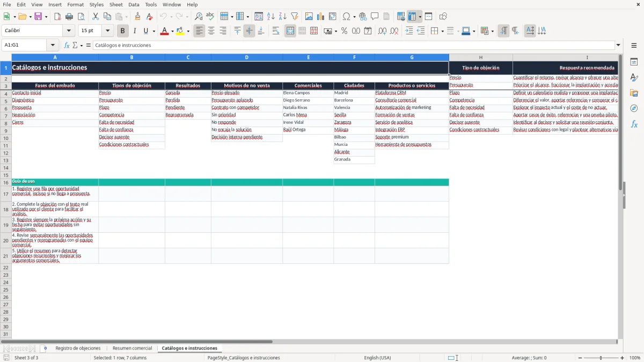644x362 pixels.
Task: Expand the Name Box dropdown
Action: [x=53, y=46]
